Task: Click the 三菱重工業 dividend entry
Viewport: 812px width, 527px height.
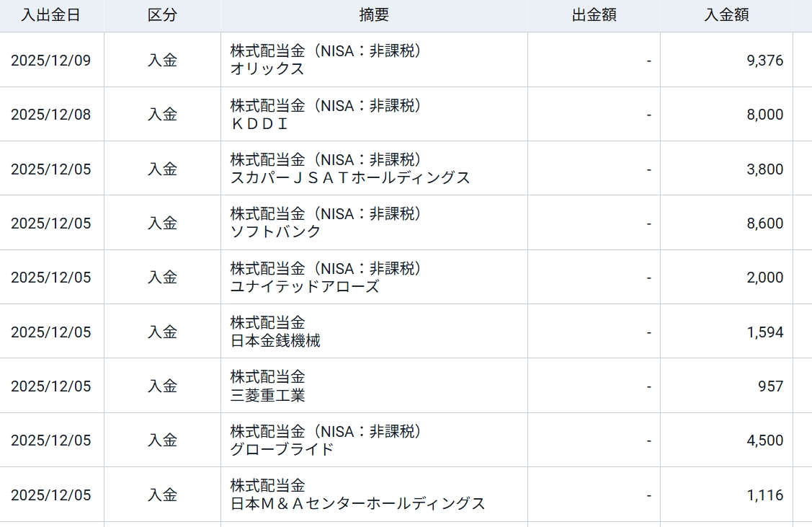Action: pos(267,395)
